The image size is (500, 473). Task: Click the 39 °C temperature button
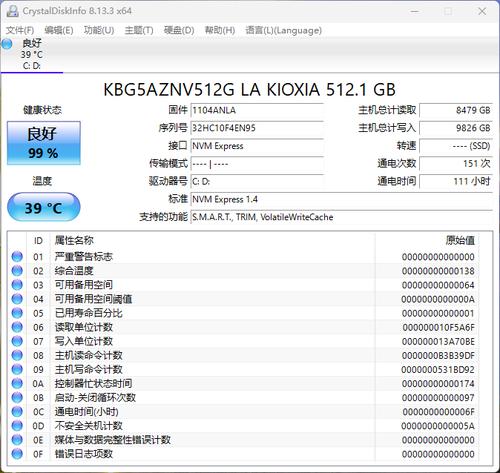tap(44, 207)
